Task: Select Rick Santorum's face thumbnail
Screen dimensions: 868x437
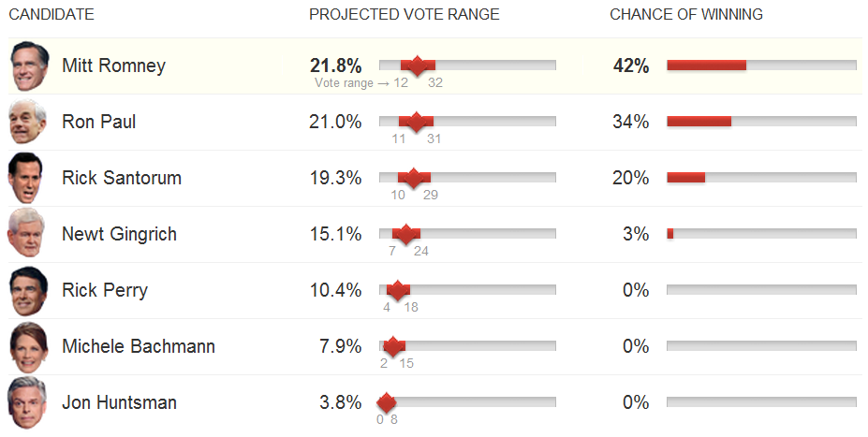Action: [x=25, y=178]
